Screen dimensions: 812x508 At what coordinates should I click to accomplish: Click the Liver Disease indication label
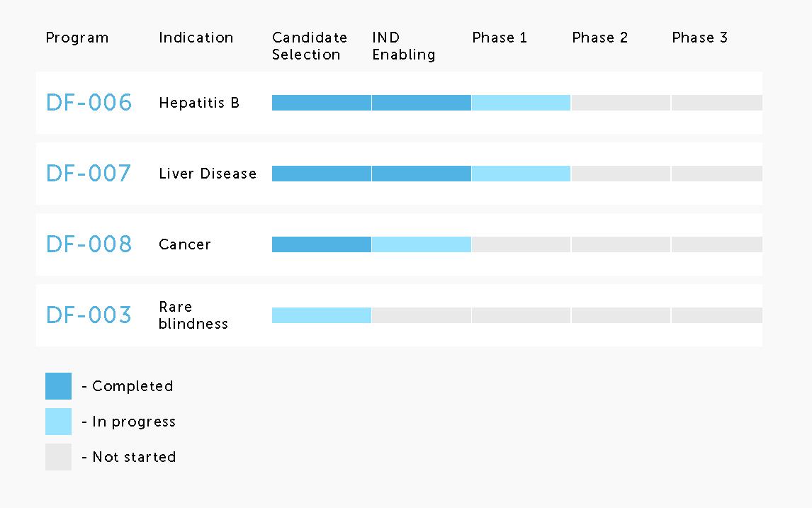click(x=208, y=174)
